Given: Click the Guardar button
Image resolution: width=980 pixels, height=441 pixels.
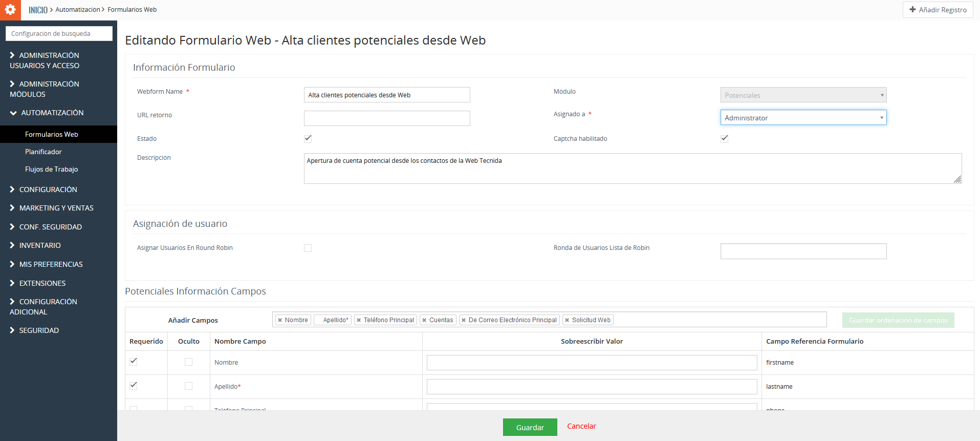Looking at the screenshot, I should tap(530, 427).
